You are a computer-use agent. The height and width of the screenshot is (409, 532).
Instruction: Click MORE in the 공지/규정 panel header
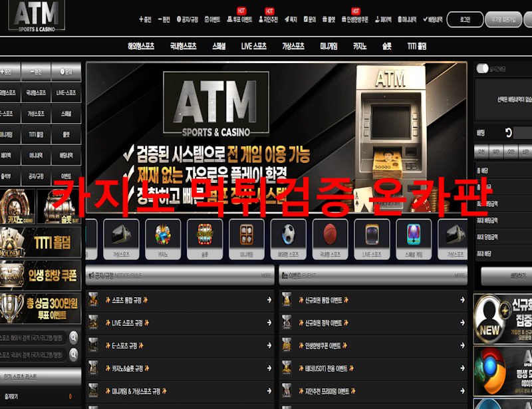click(267, 275)
